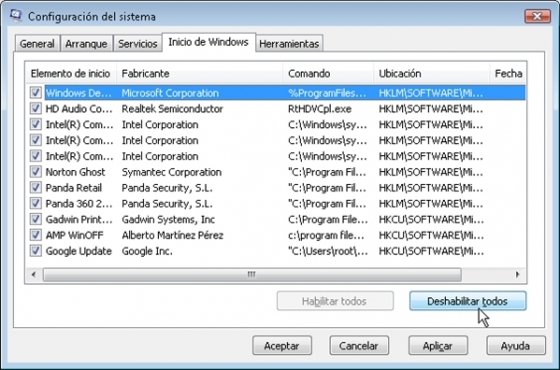Image resolution: width=560 pixels, height=370 pixels.
Task: Switch to the General tab
Action: pyautogui.click(x=37, y=44)
